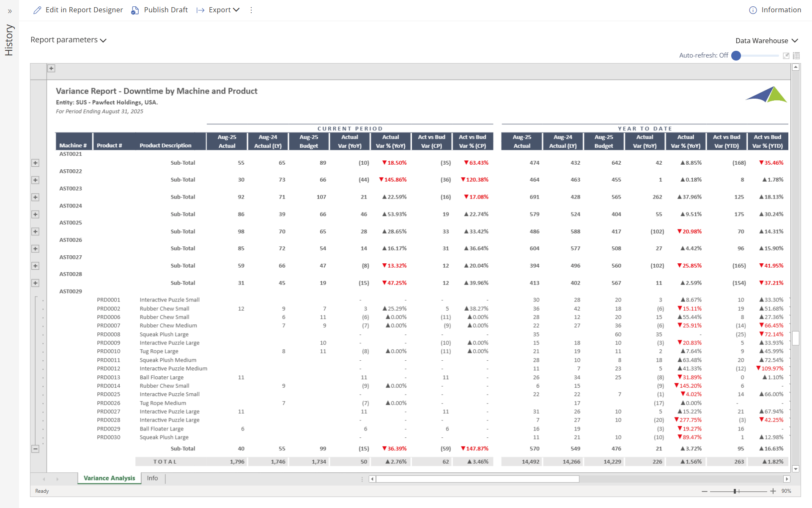Screen dimensions: 812x508
Task: Open Edit in Report Designer
Action: [x=84, y=10]
